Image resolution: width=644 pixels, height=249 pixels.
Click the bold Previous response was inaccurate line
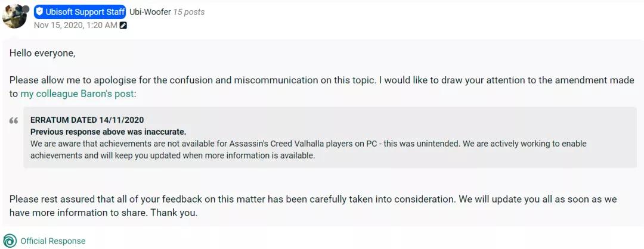point(108,132)
